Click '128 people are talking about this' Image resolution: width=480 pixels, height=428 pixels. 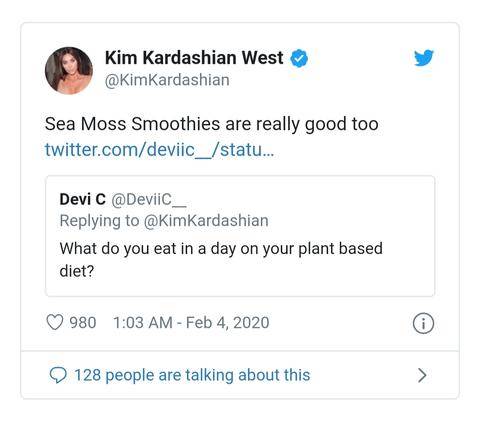coord(192,375)
